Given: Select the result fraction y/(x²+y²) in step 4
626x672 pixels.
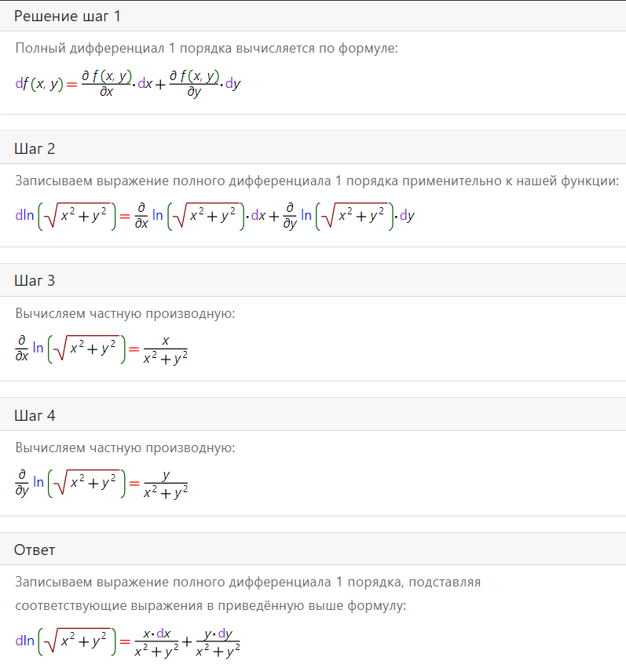Looking at the screenshot, I should [x=166, y=484].
